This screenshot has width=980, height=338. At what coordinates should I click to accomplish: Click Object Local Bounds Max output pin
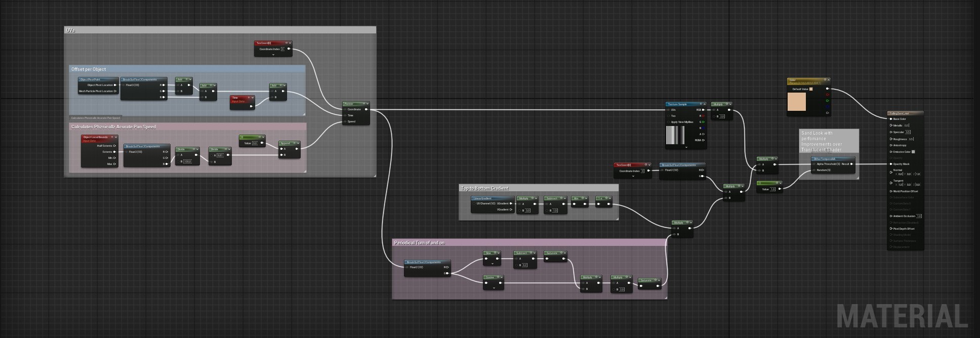click(115, 164)
